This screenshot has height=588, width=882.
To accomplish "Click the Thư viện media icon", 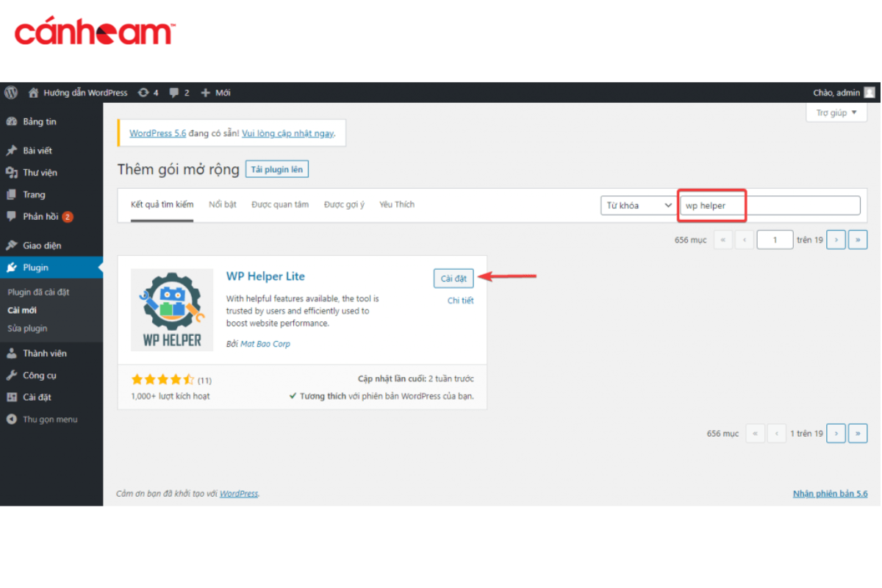I will tap(12, 173).
